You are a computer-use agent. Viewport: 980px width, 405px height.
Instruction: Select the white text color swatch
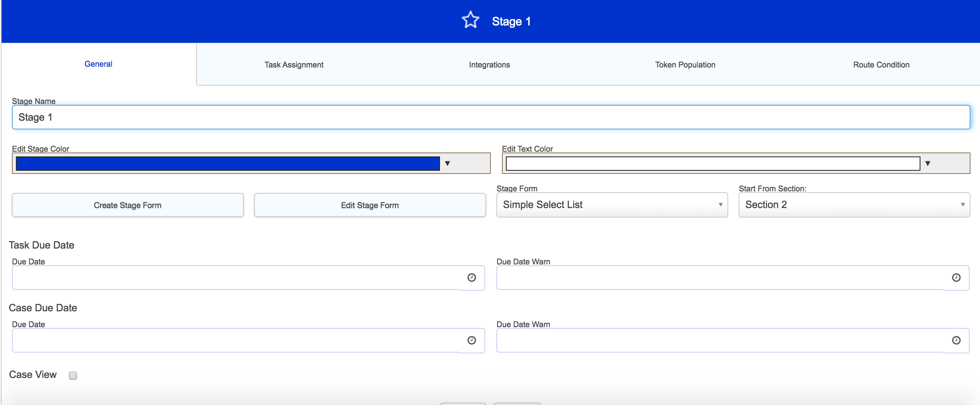(x=713, y=164)
